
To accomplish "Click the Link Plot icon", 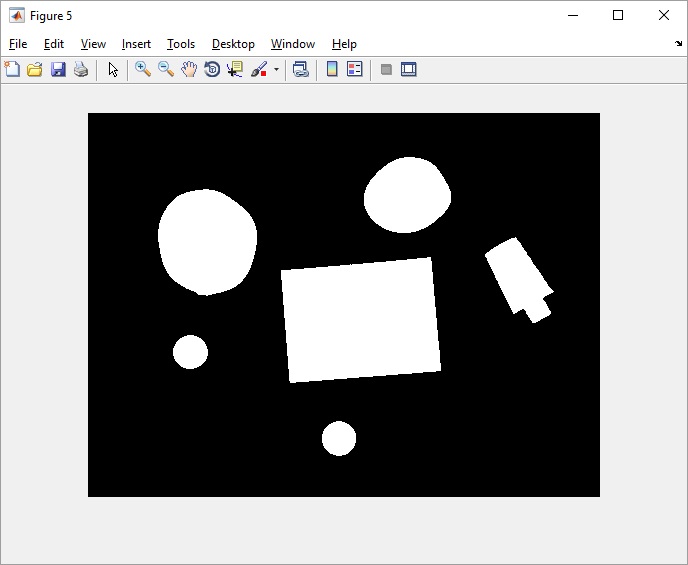I will point(300,70).
